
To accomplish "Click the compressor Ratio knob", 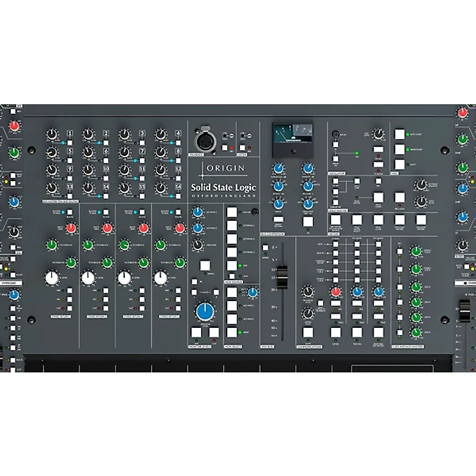I will click(278, 204).
